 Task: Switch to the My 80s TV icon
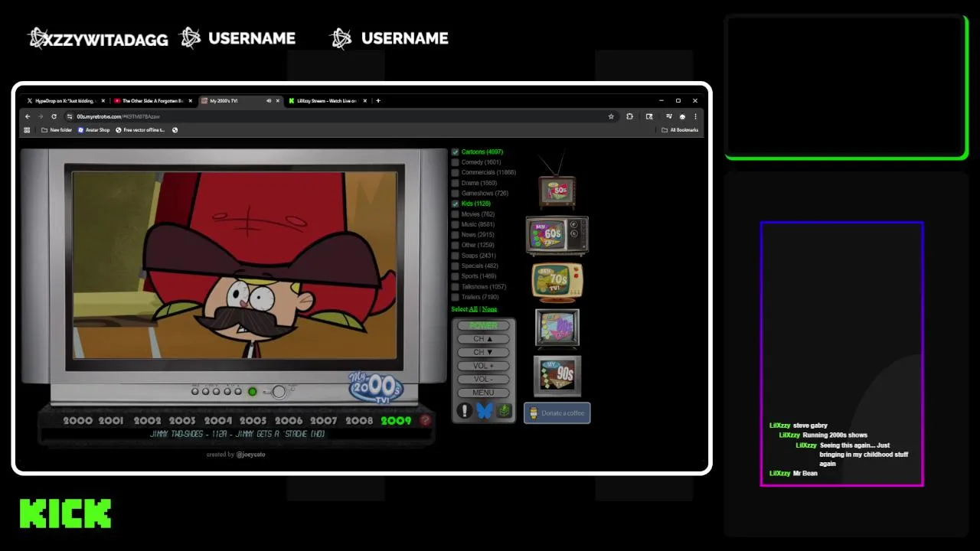click(x=557, y=328)
